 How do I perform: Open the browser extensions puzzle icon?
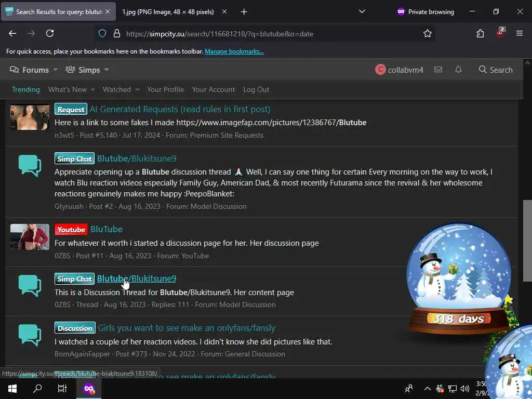coord(480,33)
